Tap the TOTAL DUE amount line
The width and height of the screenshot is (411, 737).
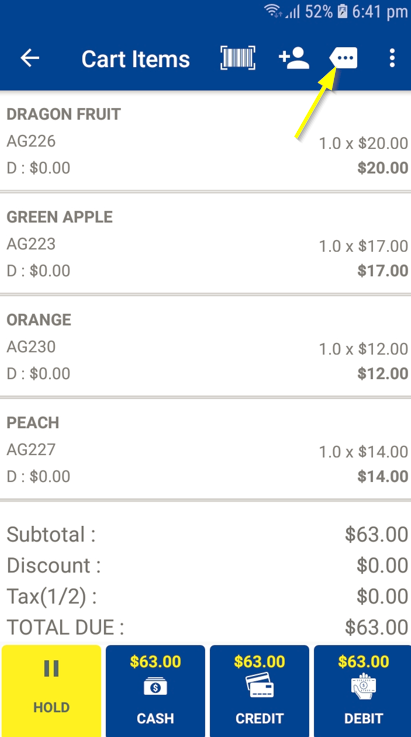[x=207, y=627]
